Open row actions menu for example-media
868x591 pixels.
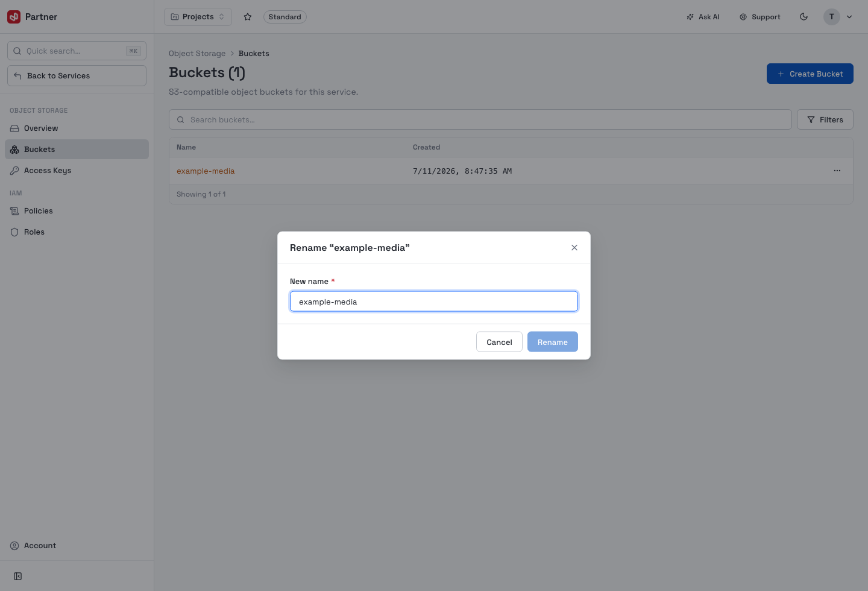pos(837,171)
